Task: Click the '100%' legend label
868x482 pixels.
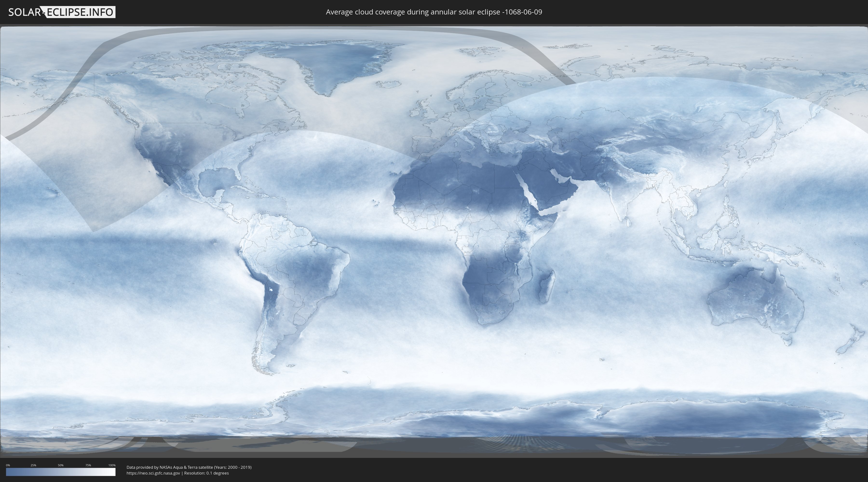Action: 112,465
